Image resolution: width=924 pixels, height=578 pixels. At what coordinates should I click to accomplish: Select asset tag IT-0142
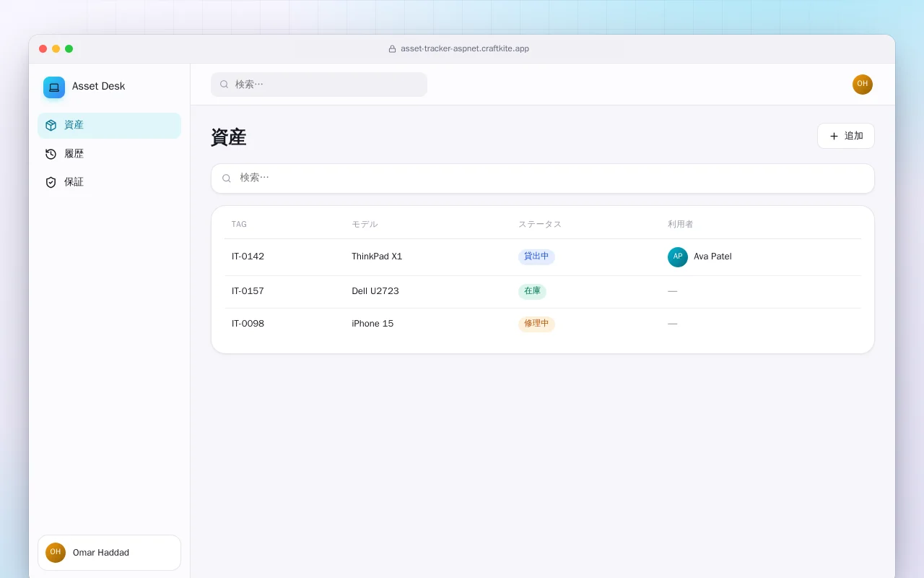(x=248, y=256)
